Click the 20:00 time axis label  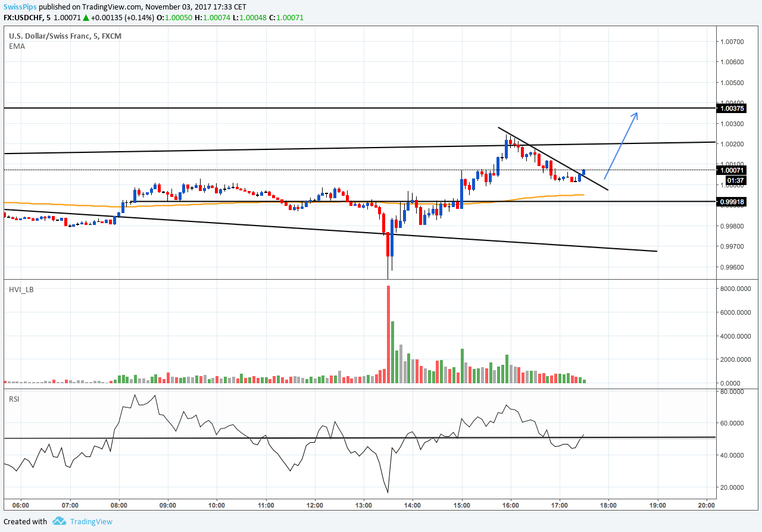pyautogui.click(x=706, y=505)
